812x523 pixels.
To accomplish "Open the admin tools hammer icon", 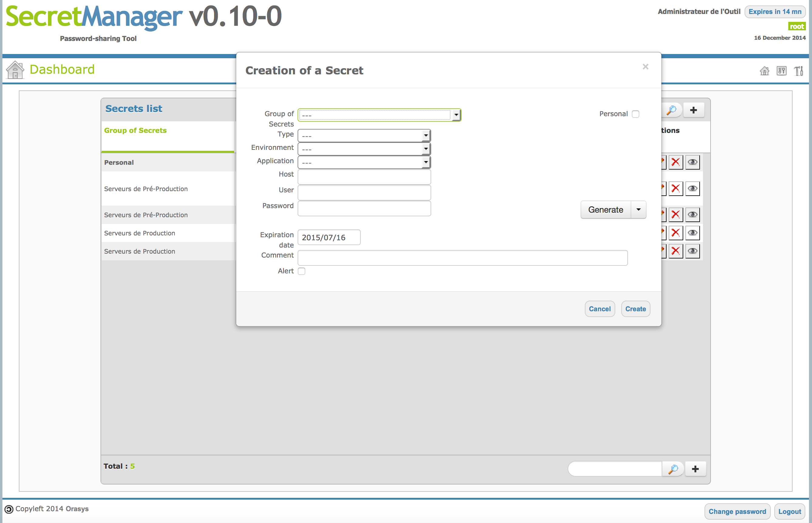I will pyautogui.click(x=799, y=71).
